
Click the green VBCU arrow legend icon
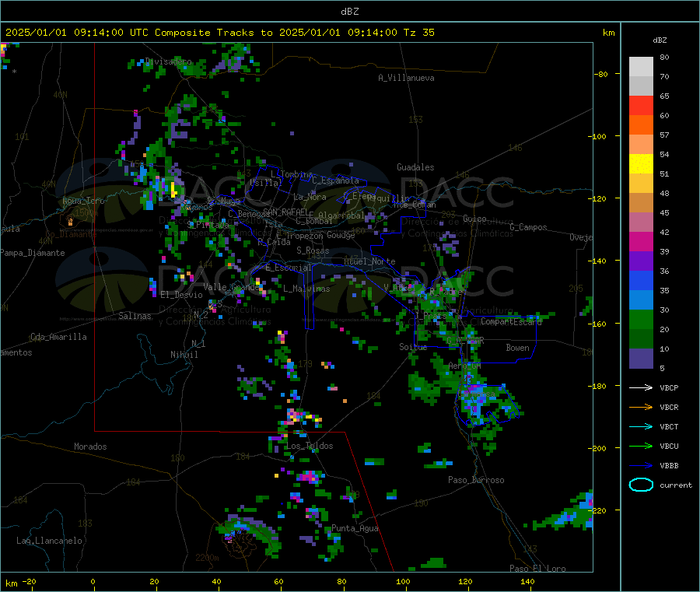point(641,446)
